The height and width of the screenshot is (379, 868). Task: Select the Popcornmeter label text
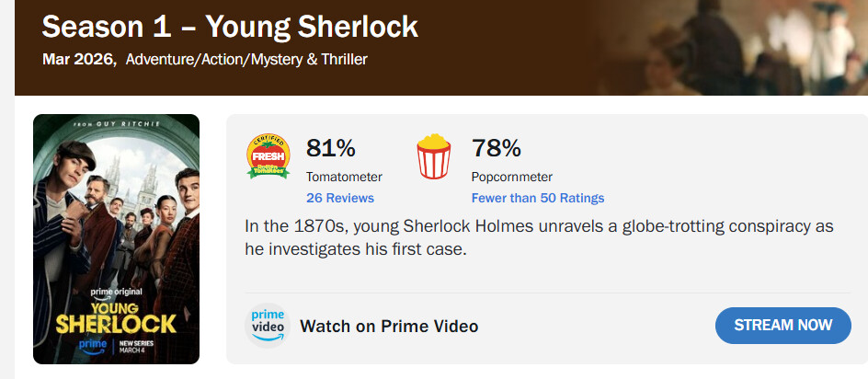[512, 177]
